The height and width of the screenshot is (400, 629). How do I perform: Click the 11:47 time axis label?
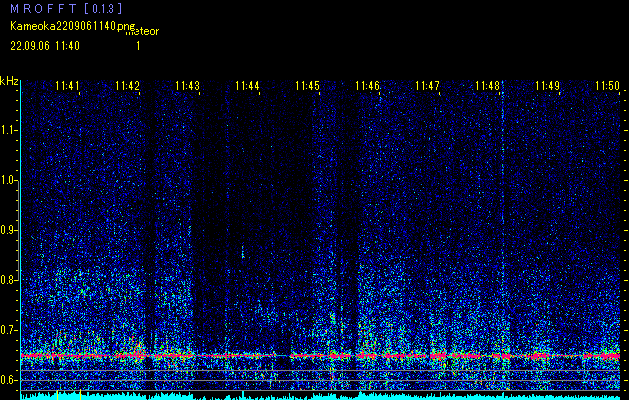(x=427, y=85)
